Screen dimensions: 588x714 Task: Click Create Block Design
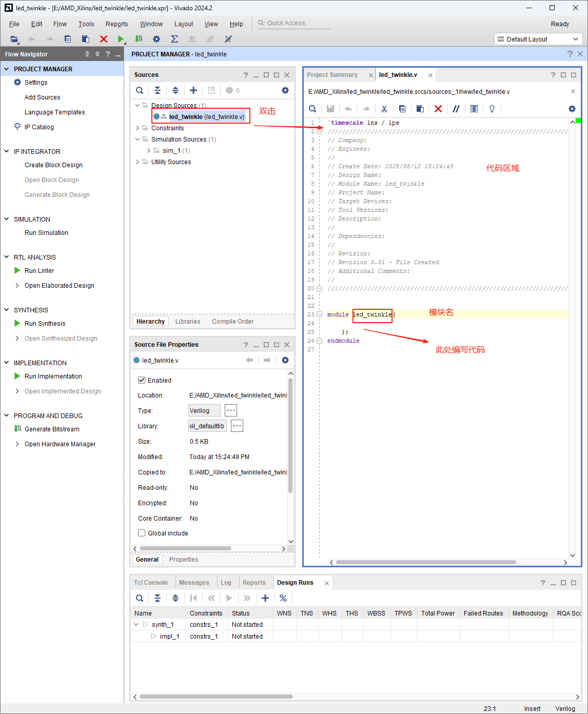click(x=53, y=165)
